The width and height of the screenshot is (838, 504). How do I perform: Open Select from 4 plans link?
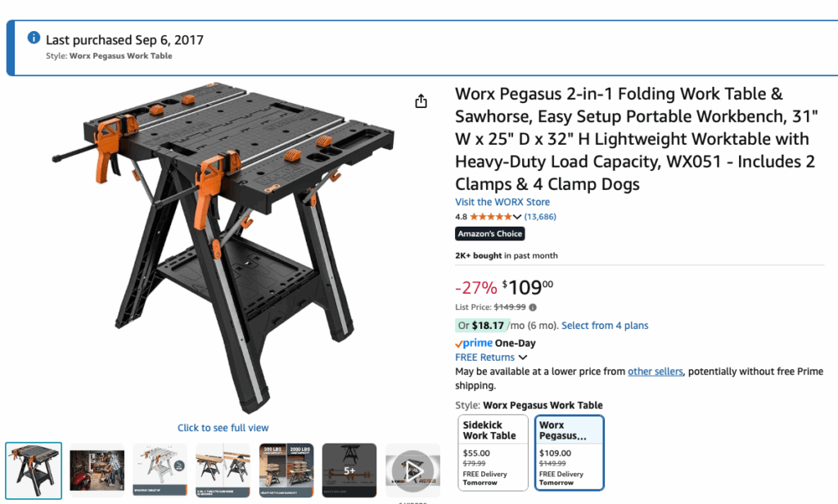tap(605, 326)
